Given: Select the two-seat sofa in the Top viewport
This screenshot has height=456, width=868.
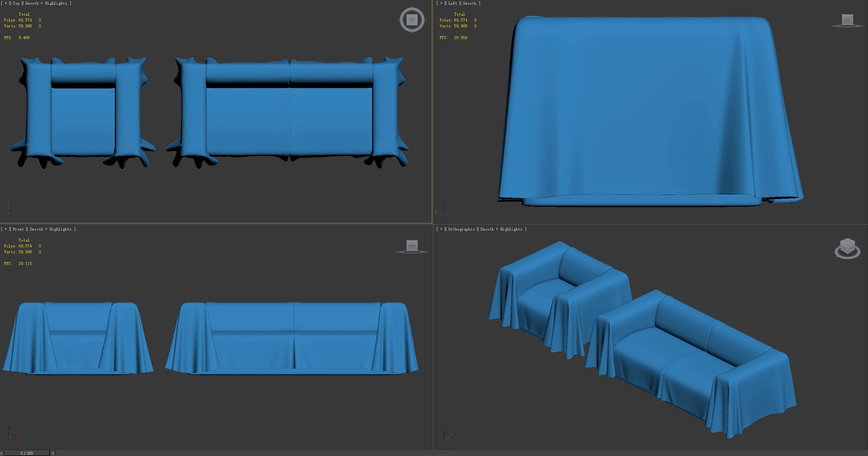Looking at the screenshot, I should coord(288,113).
